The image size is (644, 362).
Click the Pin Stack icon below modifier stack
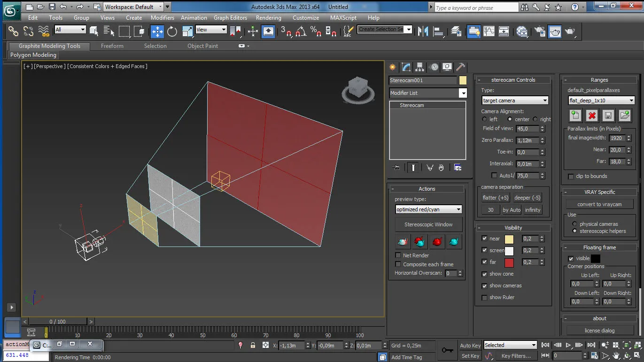(x=396, y=168)
